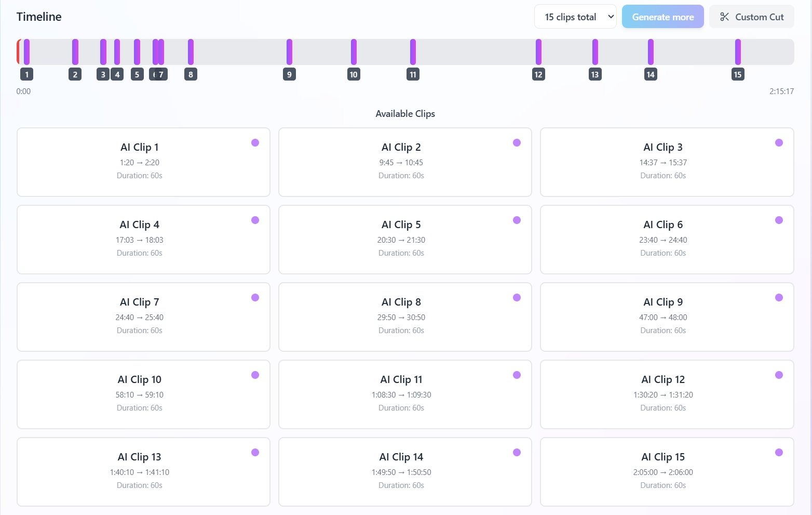Toggle selection of AI Clip 2
Viewport: 812px width, 515px height.
click(405, 162)
